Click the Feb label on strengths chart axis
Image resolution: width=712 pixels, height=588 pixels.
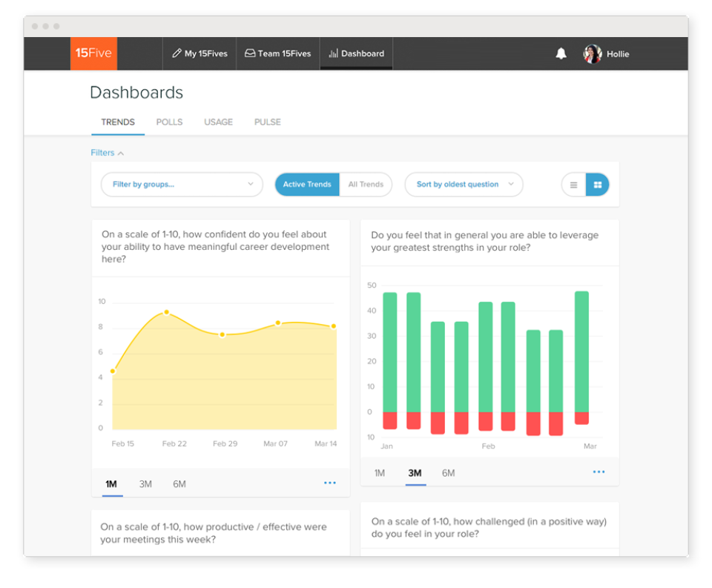pyautogui.click(x=488, y=446)
